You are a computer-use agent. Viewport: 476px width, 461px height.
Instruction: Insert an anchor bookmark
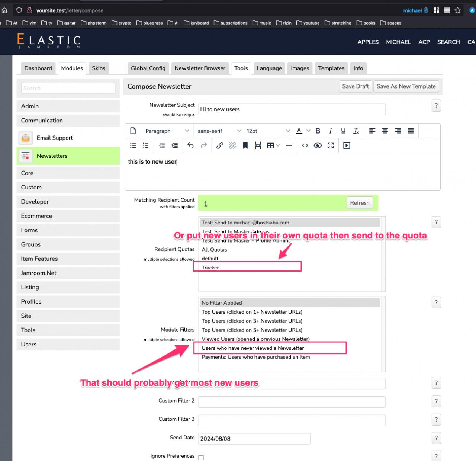(x=245, y=145)
